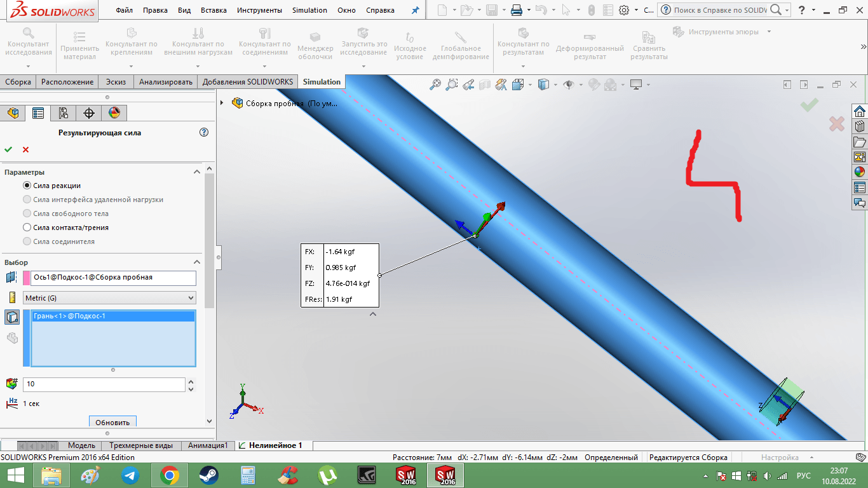The image size is (868, 488).
Task: Click the Zoom to Fit magnifier icon
Action: (x=435, y=85)
